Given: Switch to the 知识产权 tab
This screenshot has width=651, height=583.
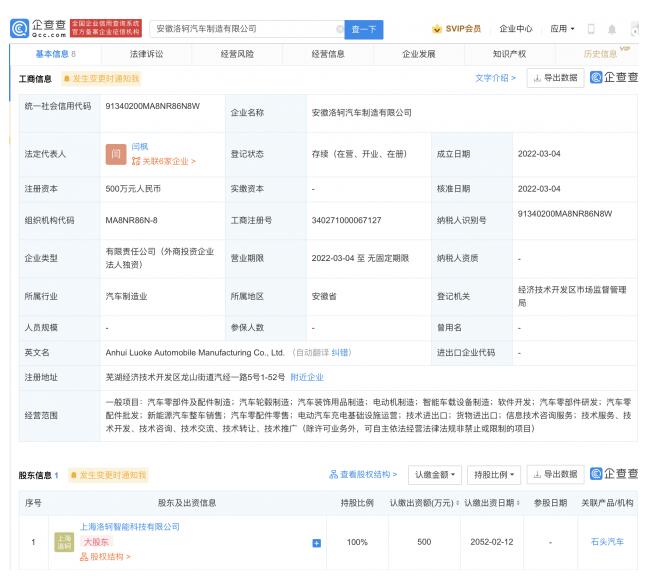Looking at the screenshot, I should point(508,54).
